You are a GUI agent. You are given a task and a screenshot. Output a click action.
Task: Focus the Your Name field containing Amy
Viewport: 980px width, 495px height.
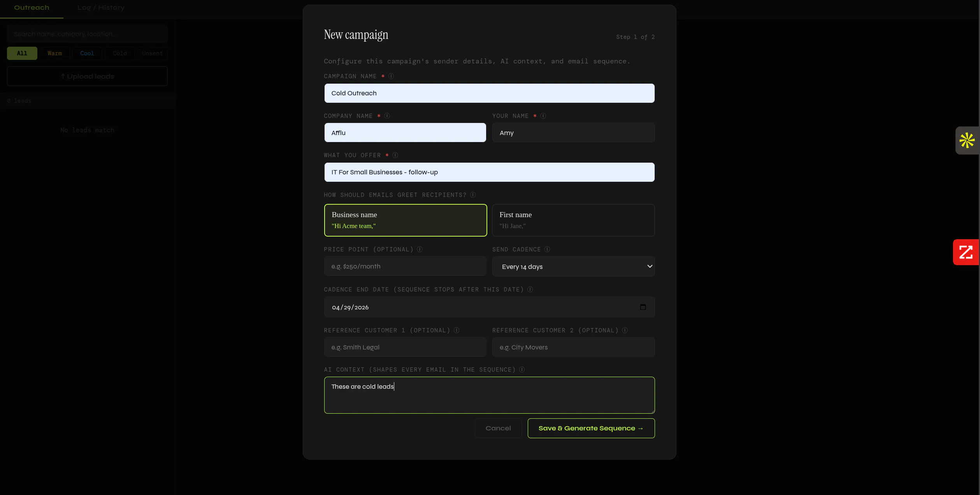pos(573,133)
